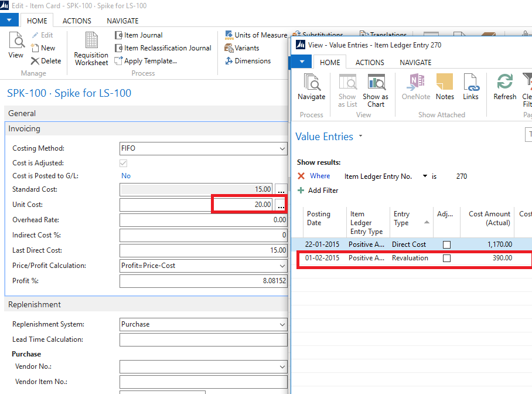Click the Cost is Posted to G/L No link
The width and height of the screenshot is (532, 394).
pyautogui.click(x=126, y=176)
